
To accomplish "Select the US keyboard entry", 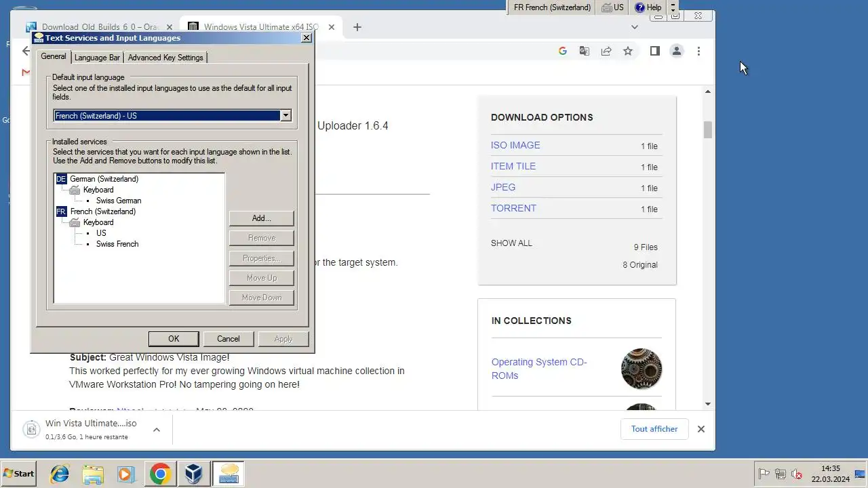I will 101,233.
